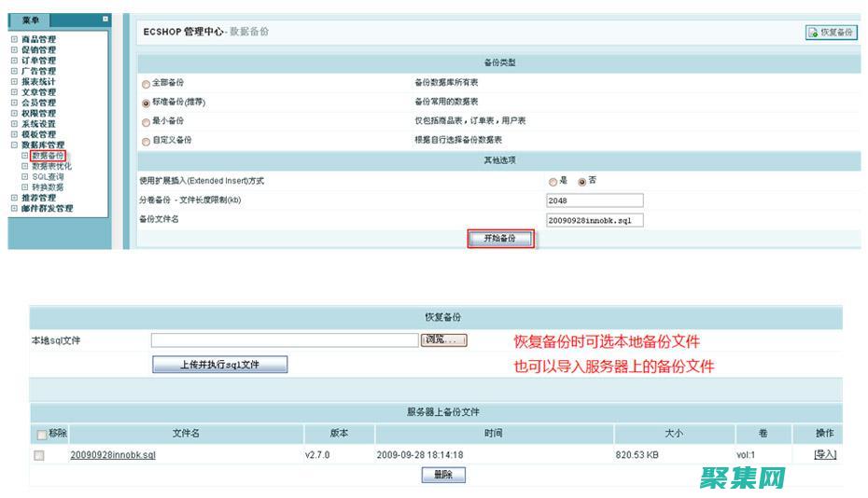Go to SQL查询 in the menu
868x498 pixels.
(48, 176)
